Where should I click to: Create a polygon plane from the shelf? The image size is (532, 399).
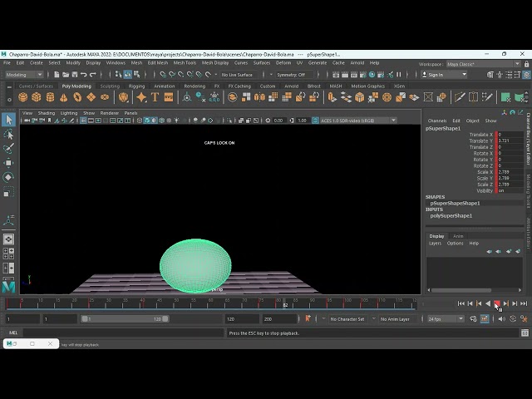coord(91,97)
